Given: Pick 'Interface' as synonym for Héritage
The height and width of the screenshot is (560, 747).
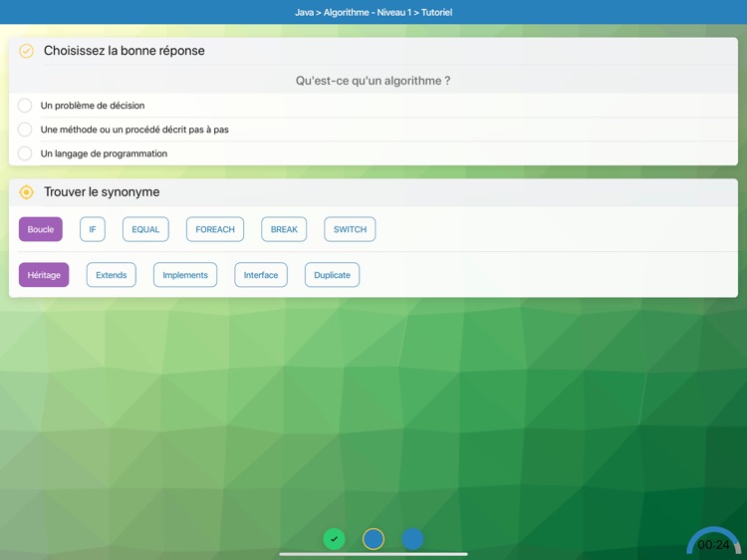Looking at the screenshot, I should click(x=261, y=275).
